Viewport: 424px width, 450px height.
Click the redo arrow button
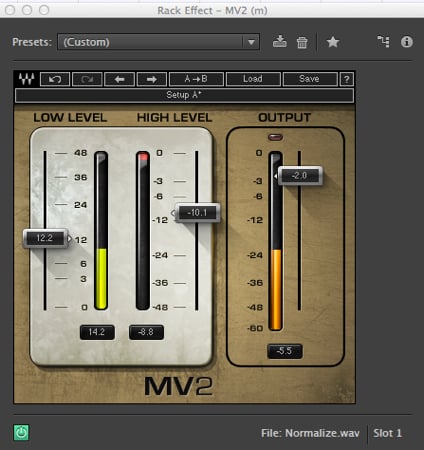point(87,79)
